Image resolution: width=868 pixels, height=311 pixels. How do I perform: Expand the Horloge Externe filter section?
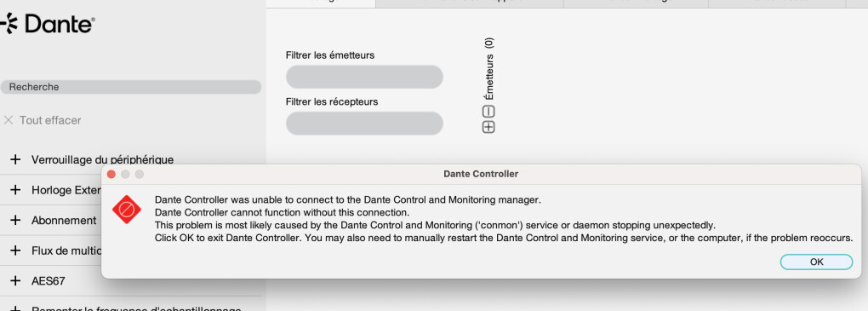click(x=15, y=190)
